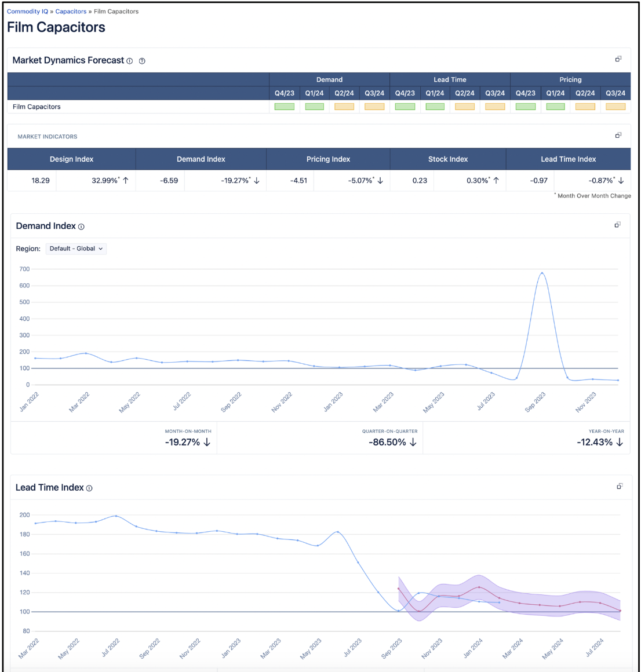
Task: Click the Pricing Q3/24 orange status swatch
Action: tap(615, 107)
